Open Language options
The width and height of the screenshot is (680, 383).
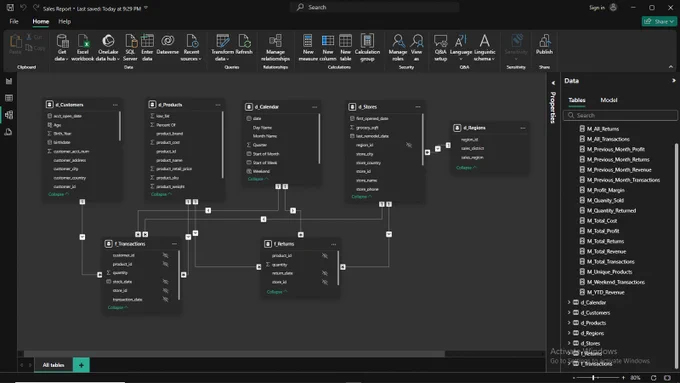[x=461, y=48]
